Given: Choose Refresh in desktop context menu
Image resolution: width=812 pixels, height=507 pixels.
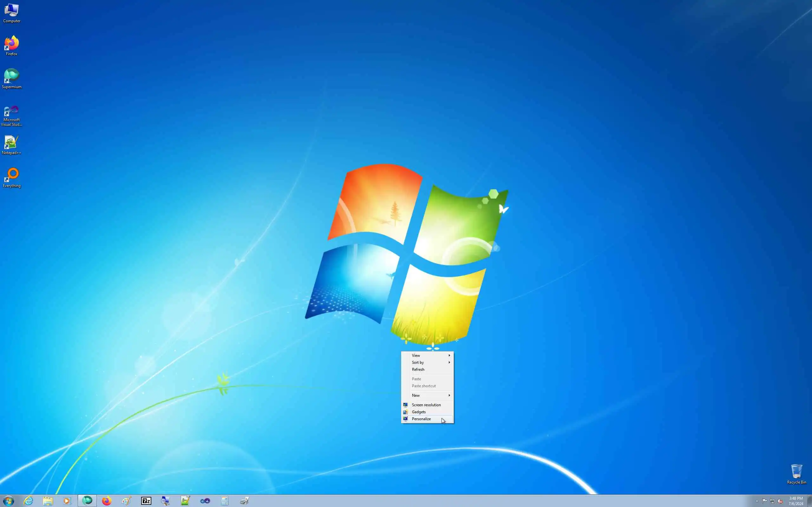Looking at the screenshot, I should (x=418, y=369).
